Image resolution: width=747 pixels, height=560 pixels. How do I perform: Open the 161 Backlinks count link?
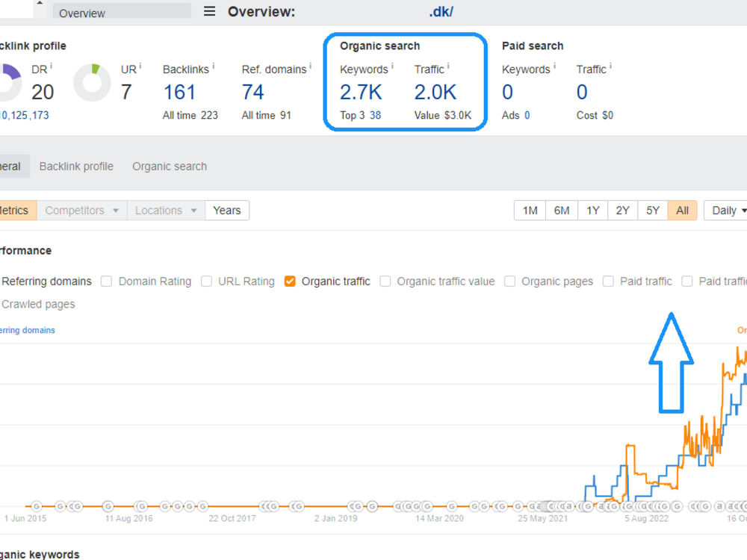(179, 93)
